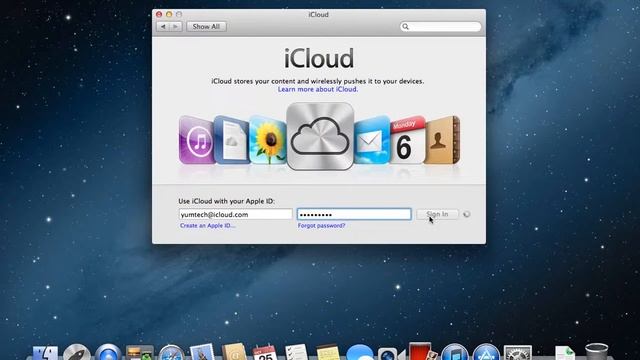Open Photo Booth red curtain icon in Dock
This screenshot has height=360, width=640.
click(x=422, y=351)
